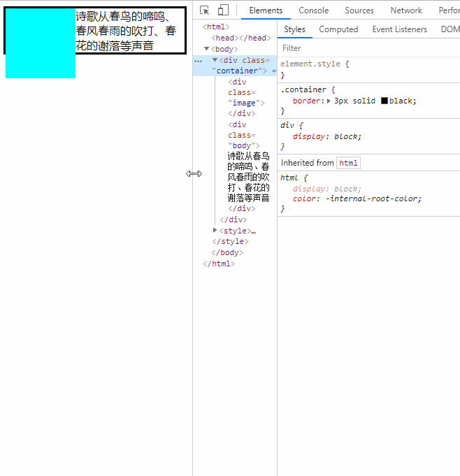Viewport: 460px width, 476px height.
Task: Click the Chinese poem text on rendered page
Action: (x=126, y=31)
